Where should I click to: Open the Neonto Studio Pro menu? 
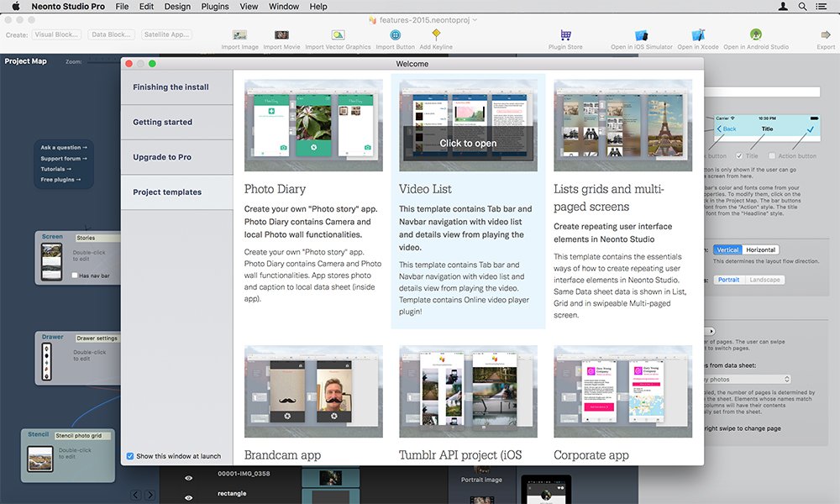tap(68, 7)
